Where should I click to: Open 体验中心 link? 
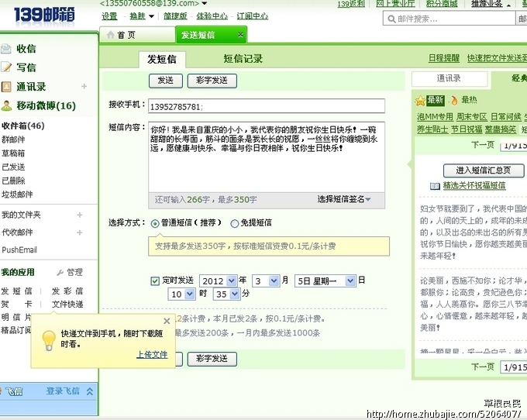point(212,16)
